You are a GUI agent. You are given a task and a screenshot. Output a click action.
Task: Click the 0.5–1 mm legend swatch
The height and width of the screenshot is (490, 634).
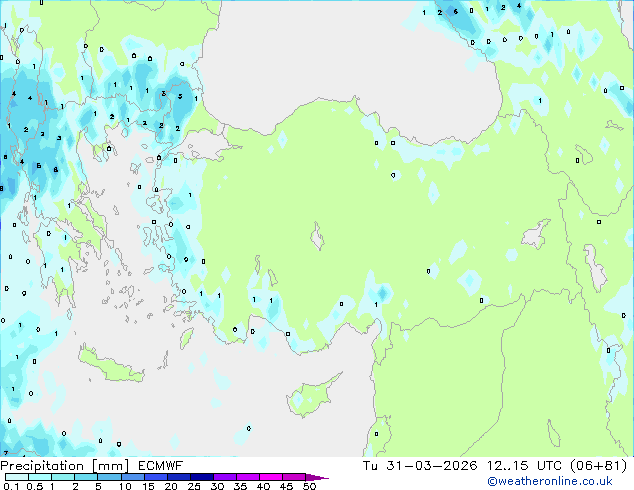click(x=40, y=477)
